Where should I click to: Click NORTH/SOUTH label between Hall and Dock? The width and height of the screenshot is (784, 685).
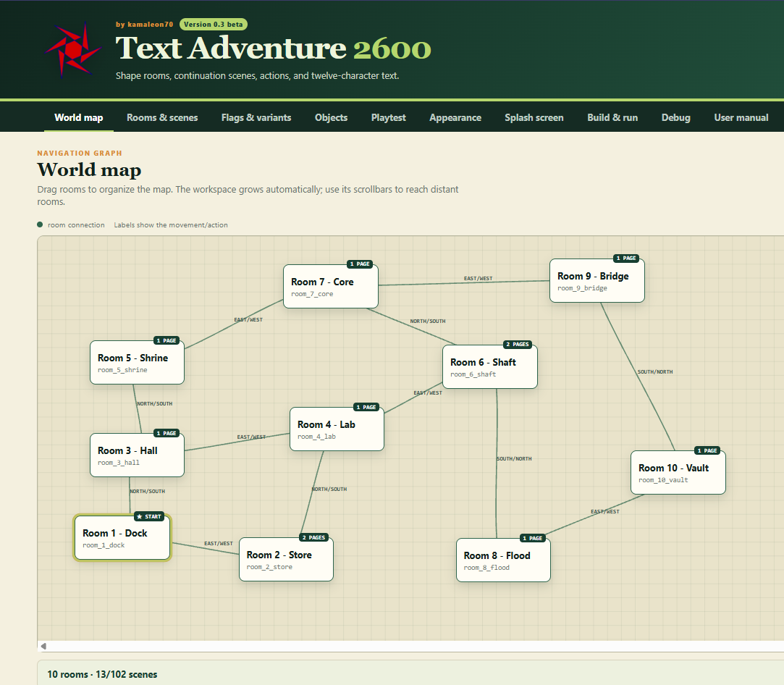tap(147, 492)
